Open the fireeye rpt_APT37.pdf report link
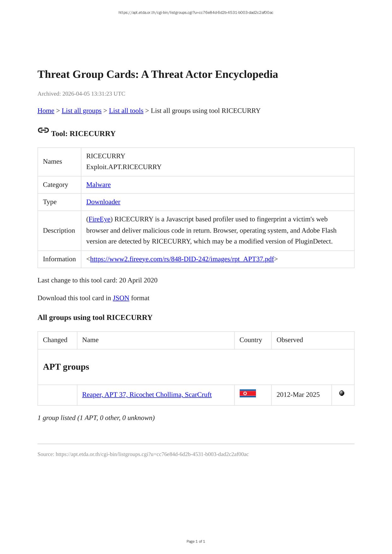The image size is (392, 554). coord(182,259)
